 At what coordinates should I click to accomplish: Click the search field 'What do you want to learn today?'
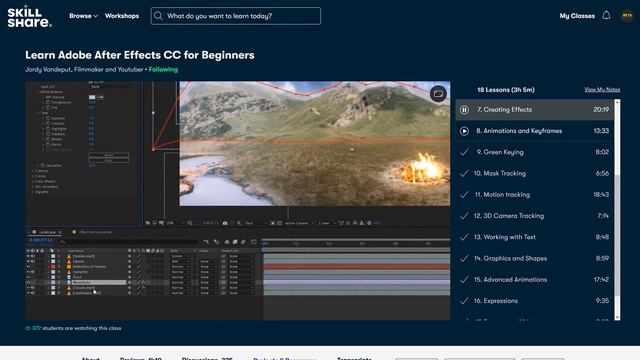[x=236, y=16]
